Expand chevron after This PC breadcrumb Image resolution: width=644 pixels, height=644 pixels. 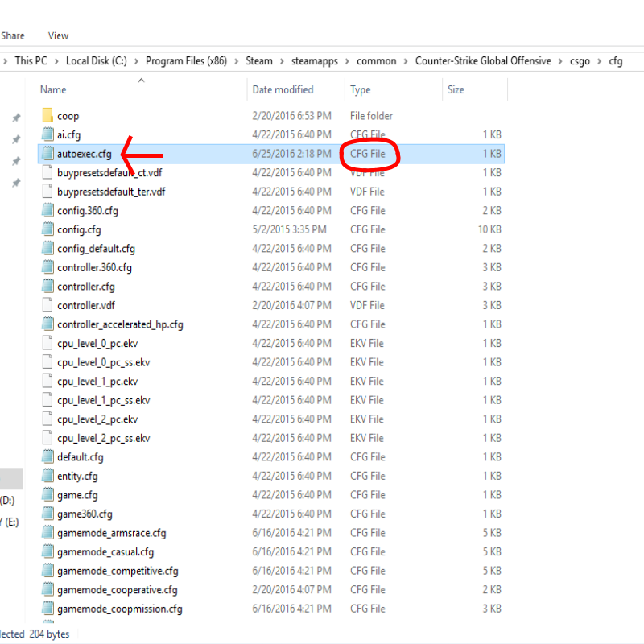pyautogui.click(x=56, y=61)
